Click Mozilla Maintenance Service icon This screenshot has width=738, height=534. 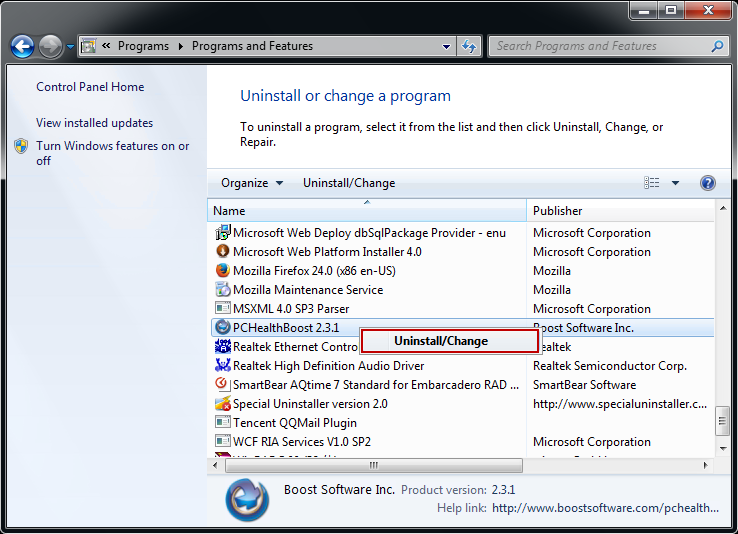tap(223, 289)
